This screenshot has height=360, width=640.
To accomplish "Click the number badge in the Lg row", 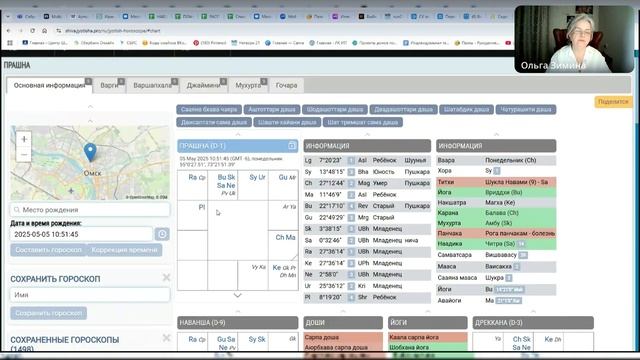I will 351,160.
